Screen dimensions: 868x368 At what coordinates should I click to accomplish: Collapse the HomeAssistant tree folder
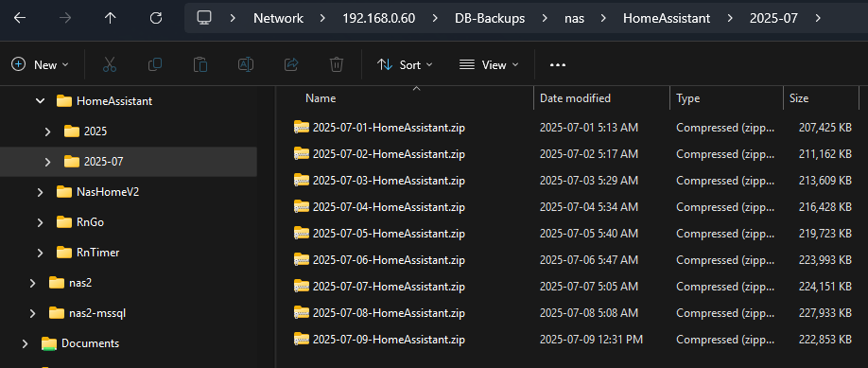click(x=40, y=101)
